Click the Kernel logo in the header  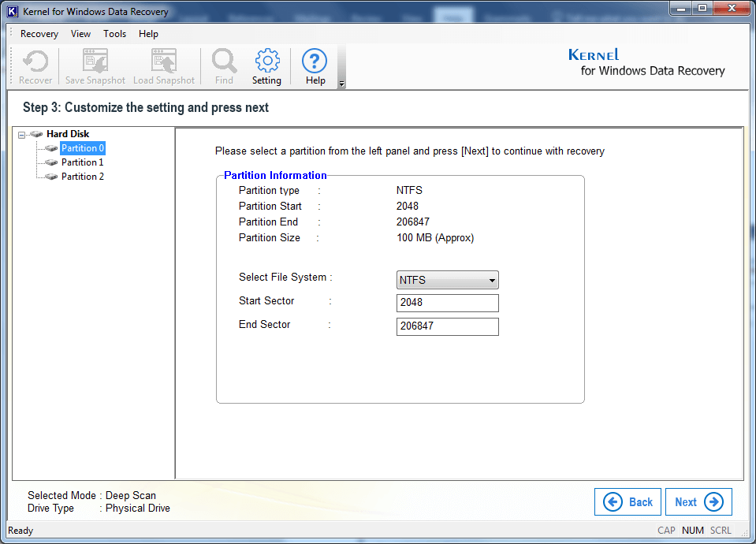coord(646,63)
